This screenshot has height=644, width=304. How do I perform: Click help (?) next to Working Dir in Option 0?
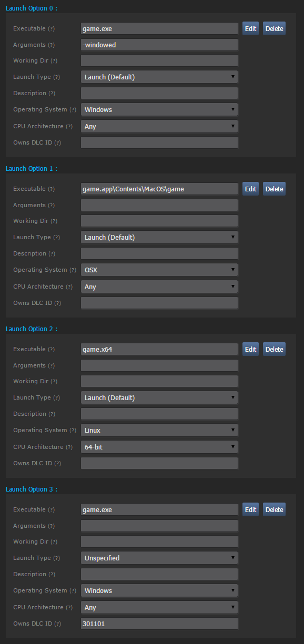click(54, 61)
